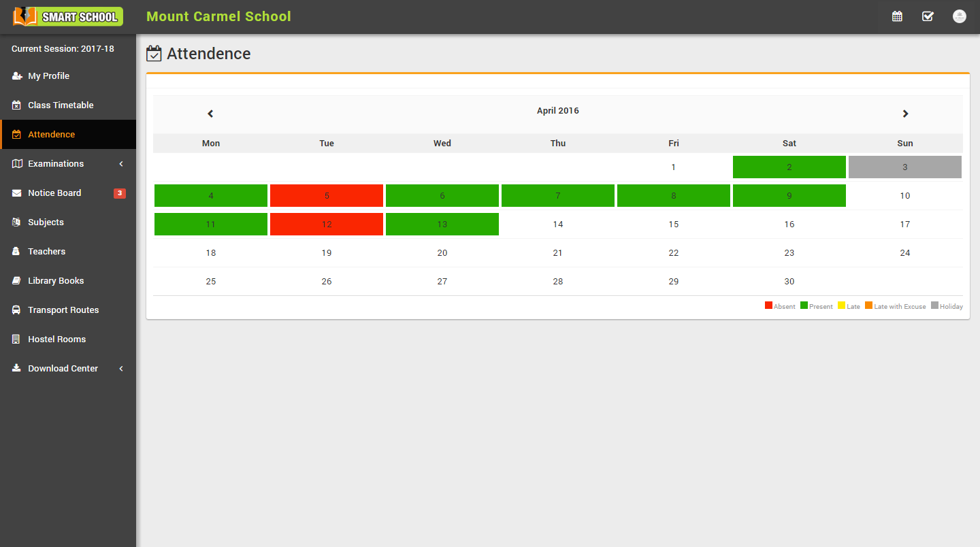
Task: Select the grey holiday date 3
Action: (904, 167)
